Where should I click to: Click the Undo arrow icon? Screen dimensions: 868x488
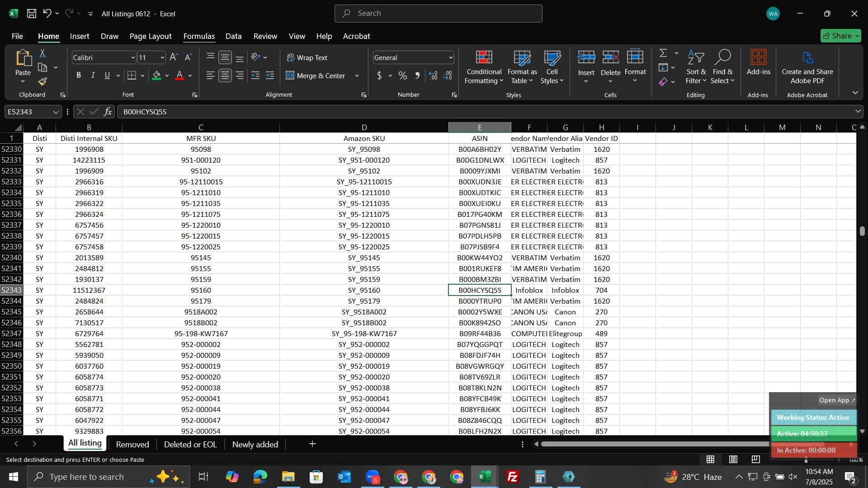click(47, 14)
